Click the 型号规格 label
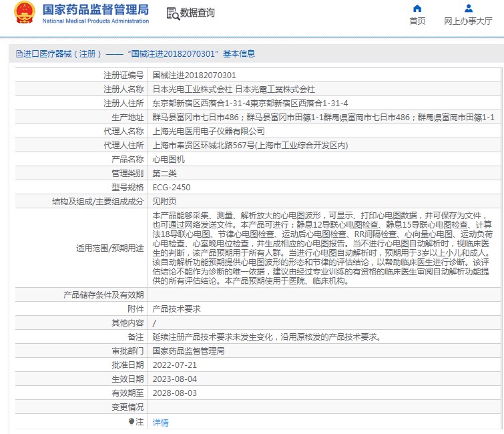 128,188
